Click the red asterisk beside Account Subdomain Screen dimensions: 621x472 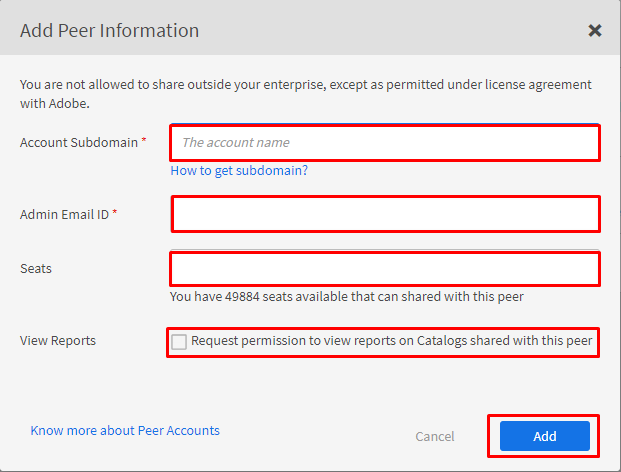144,142
